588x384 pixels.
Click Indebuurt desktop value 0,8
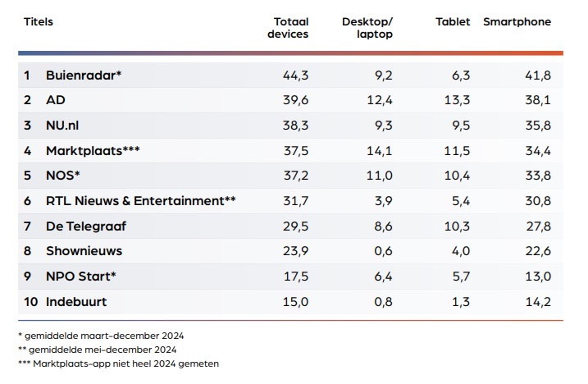tap(383, 302)
